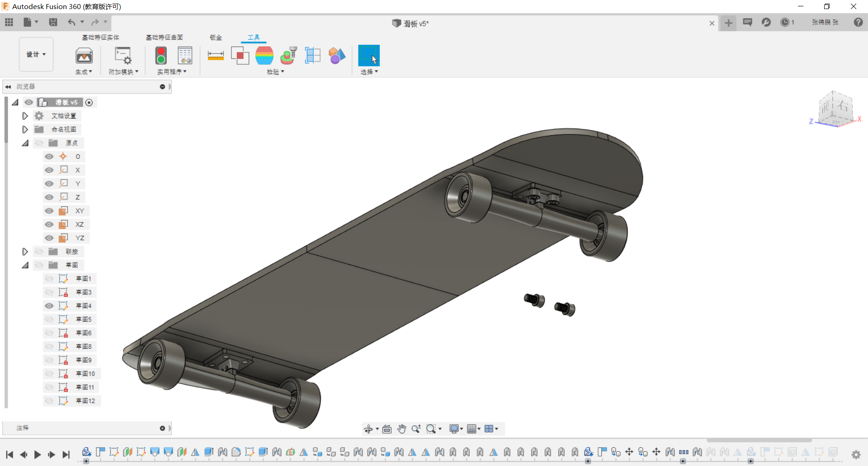Image resolution: width=868 pixels, height=466 pixels.
Task: Open the Help question mark icon
Action: [x=858, y=22]
